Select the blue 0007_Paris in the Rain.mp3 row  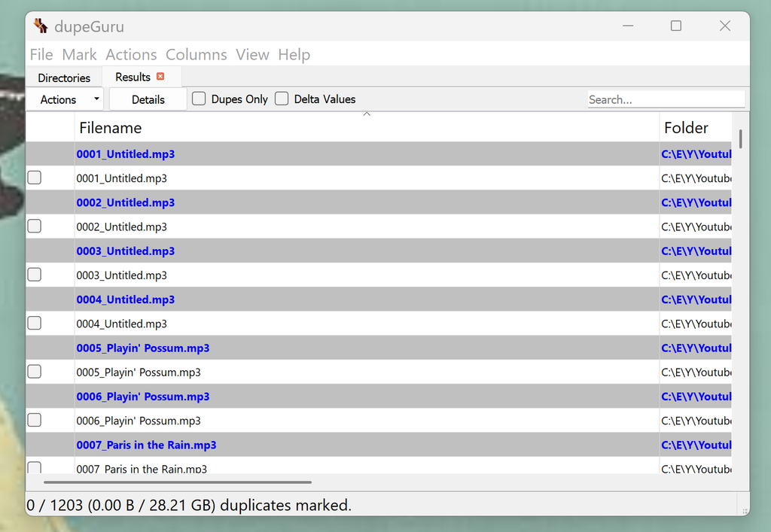pyautogui.click(x=379, y=445)
